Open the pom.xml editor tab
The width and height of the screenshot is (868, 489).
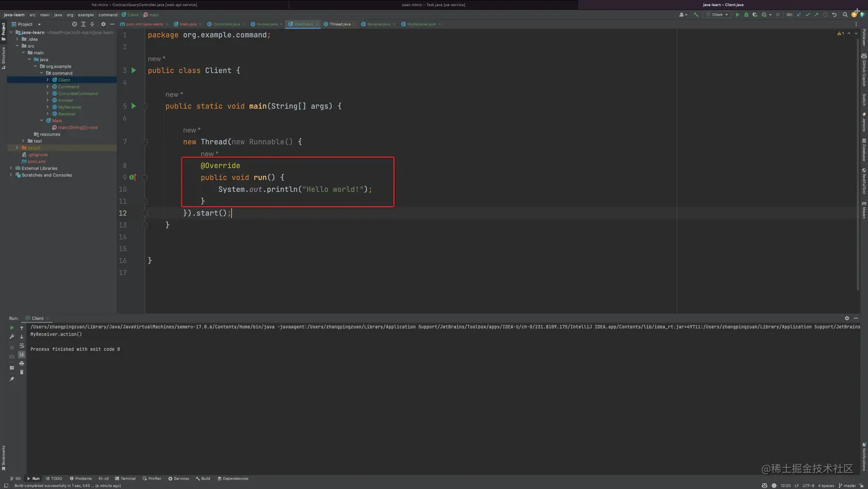[x=144, y=24]
